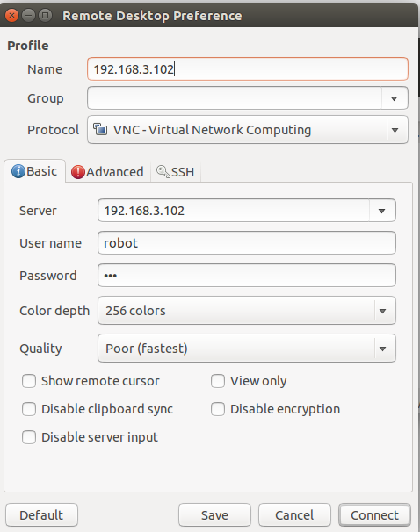Click the Quality label
Image resolution: width=420 pixels, height=532 pixels.
point(40,349)
